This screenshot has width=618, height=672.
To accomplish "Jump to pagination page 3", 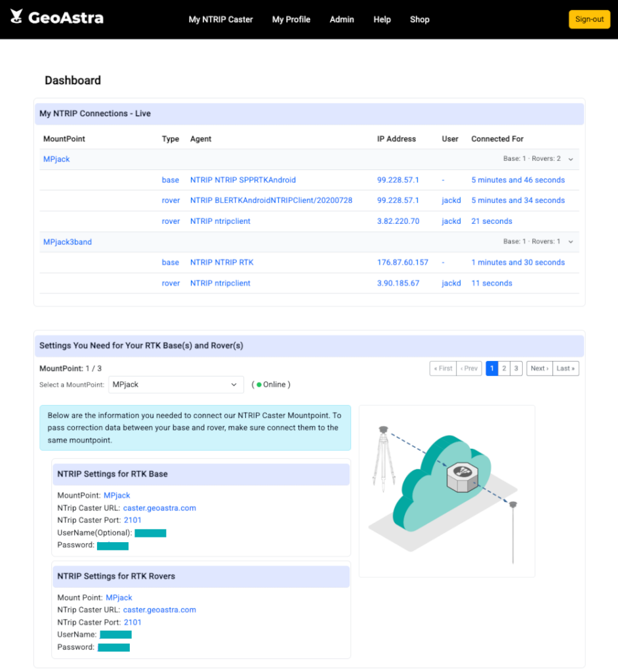I will tap(516, 369).
